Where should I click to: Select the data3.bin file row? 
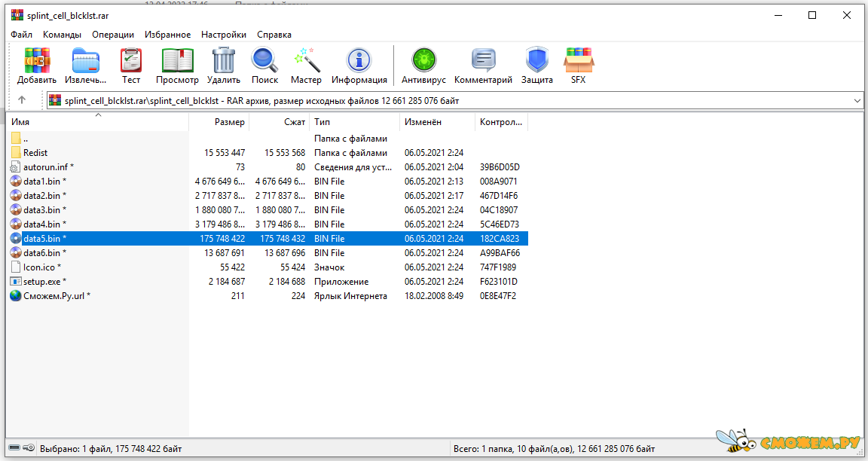pyautogui.click(x=267, y=209)
